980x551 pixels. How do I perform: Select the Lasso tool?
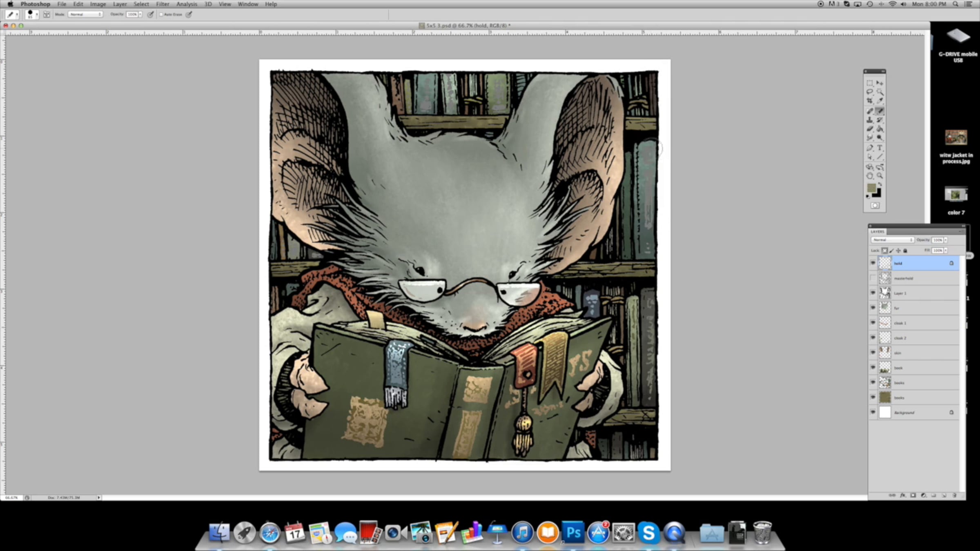click(870, 92)
